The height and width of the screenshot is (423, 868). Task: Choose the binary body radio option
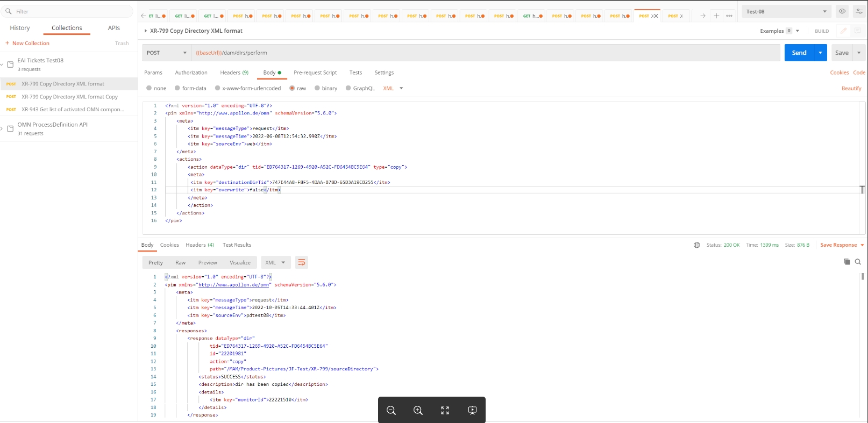317,88
